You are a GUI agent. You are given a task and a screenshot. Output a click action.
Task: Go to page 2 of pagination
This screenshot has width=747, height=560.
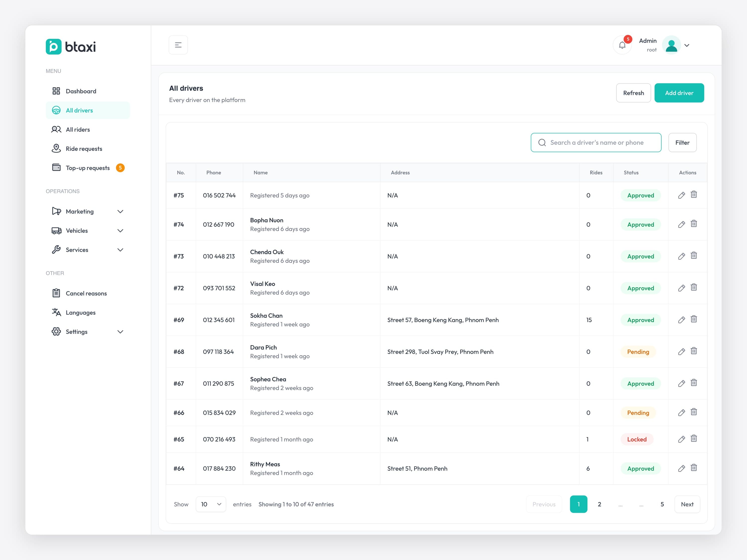pos(599,504)
